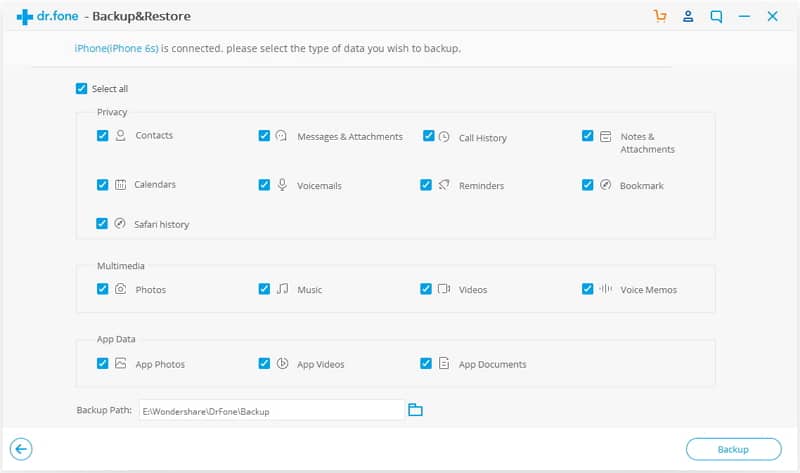Click the Music note icon
Viewport: 800px width, 473px height.
[x=282, y=289]
